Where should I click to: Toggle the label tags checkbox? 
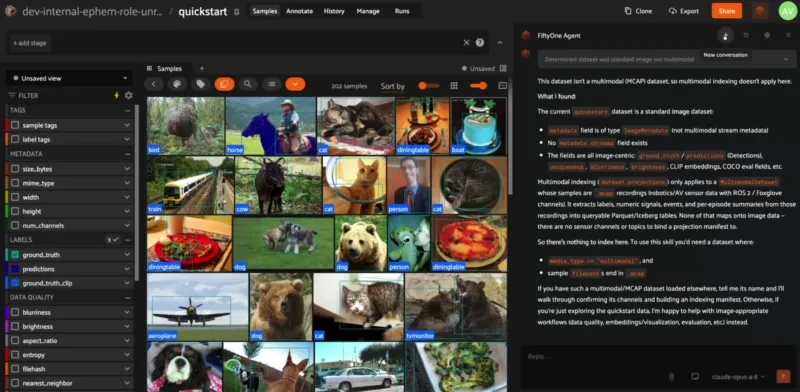coord(15,139)
